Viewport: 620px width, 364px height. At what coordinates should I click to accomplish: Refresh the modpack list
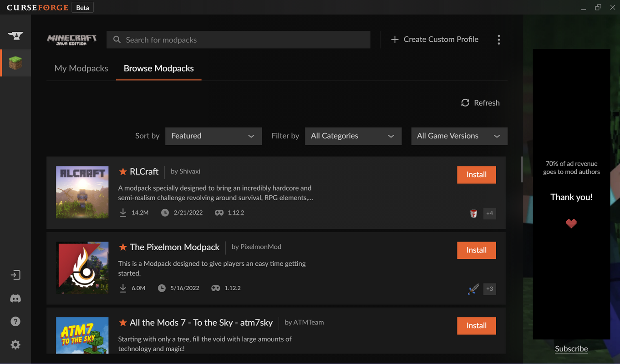480,103
